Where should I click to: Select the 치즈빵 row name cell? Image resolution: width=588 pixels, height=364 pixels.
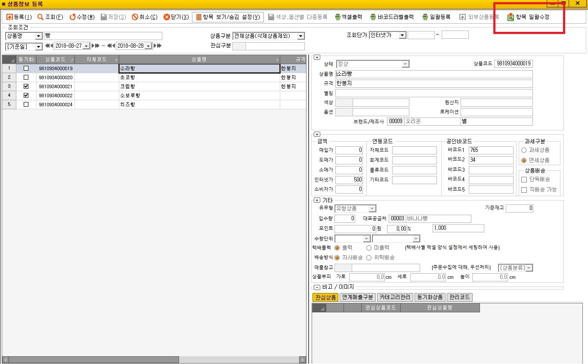click(199, 104)
